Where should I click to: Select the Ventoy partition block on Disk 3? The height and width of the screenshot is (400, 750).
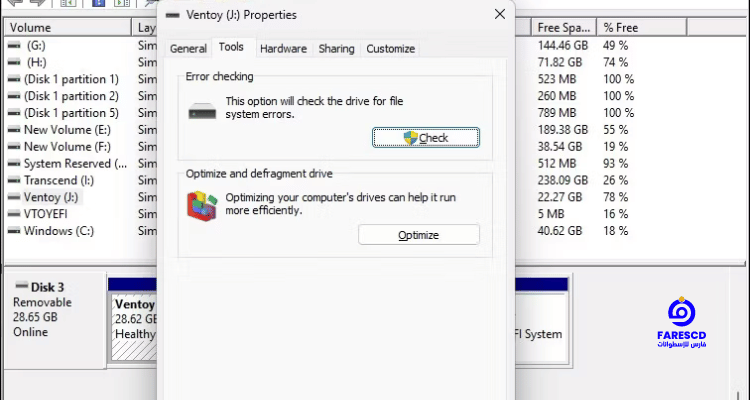pos(134,327)
